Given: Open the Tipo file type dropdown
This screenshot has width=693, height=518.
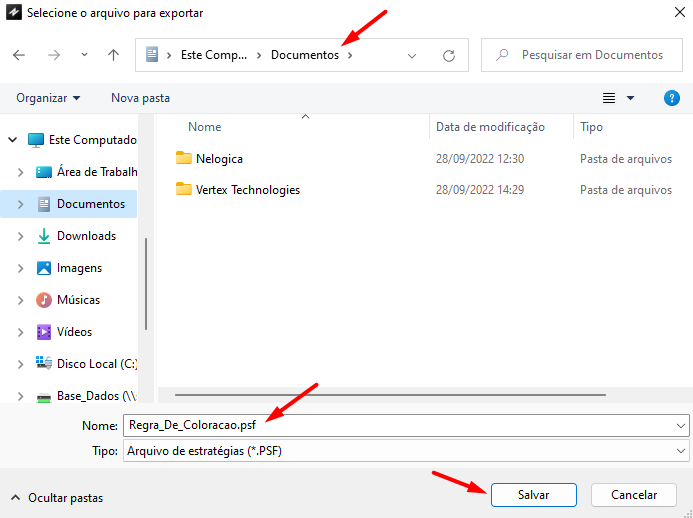Looking at the screenshot, I should coord(681,452).
